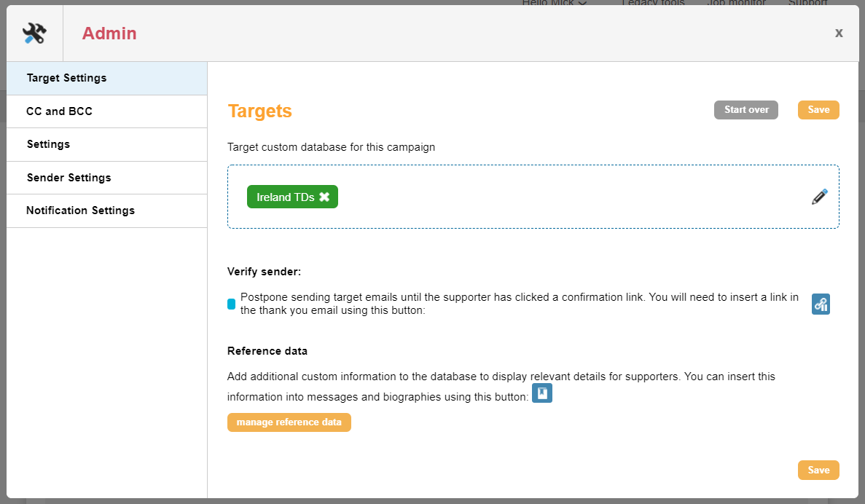
Task: Open the Job monitor
Action: point(736,4)
